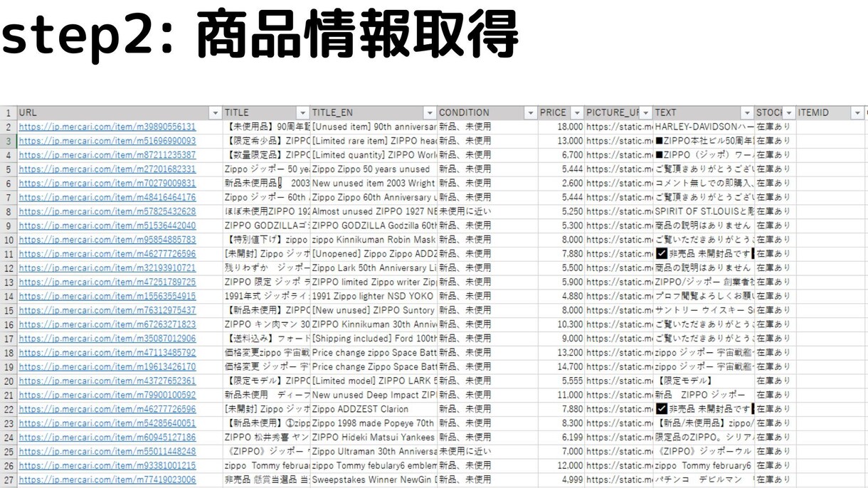Select row header 15
This screenshot has height=488, width=868.
9,310
